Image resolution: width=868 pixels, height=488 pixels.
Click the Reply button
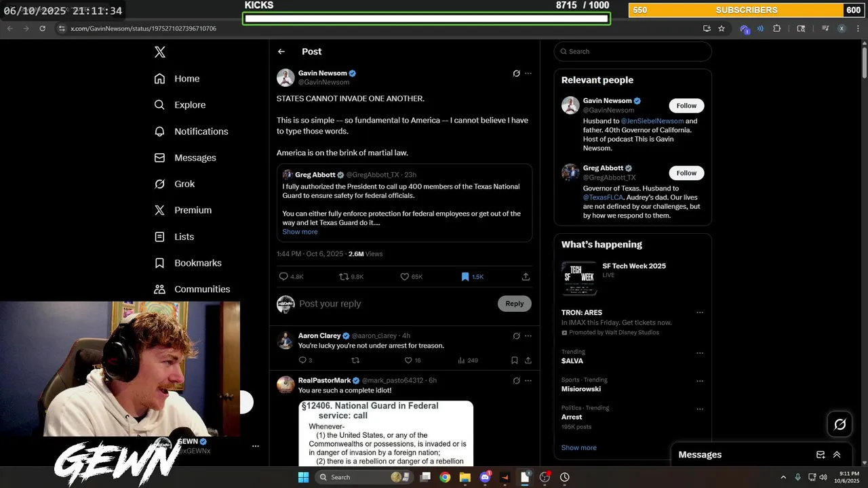tap(515, 304)
